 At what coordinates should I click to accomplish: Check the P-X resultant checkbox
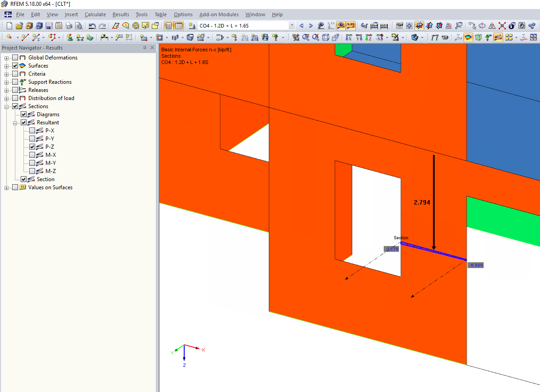32,131
